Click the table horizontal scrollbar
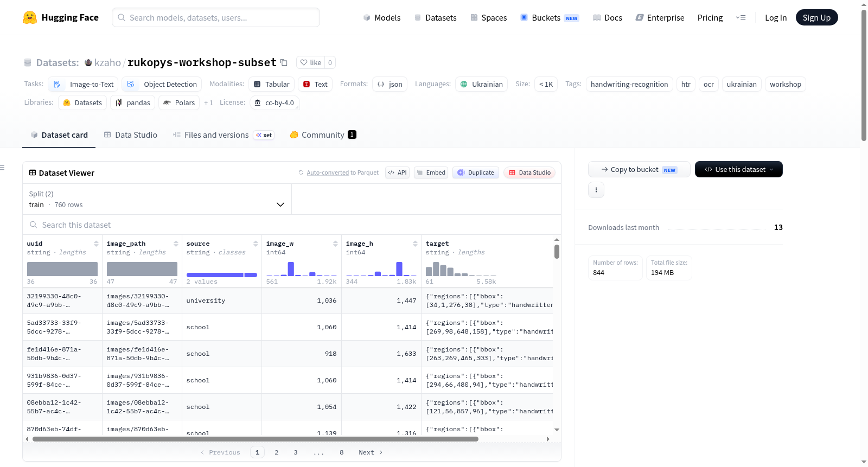Image resolution: width=868 pixels, height=467 pixels. coord(256,439)
